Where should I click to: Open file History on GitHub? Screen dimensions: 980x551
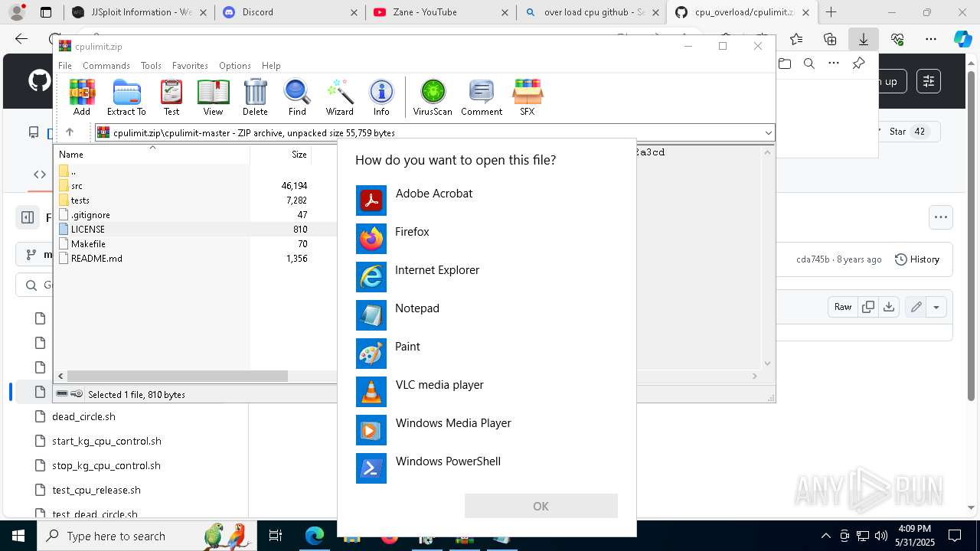coord(917,259)
